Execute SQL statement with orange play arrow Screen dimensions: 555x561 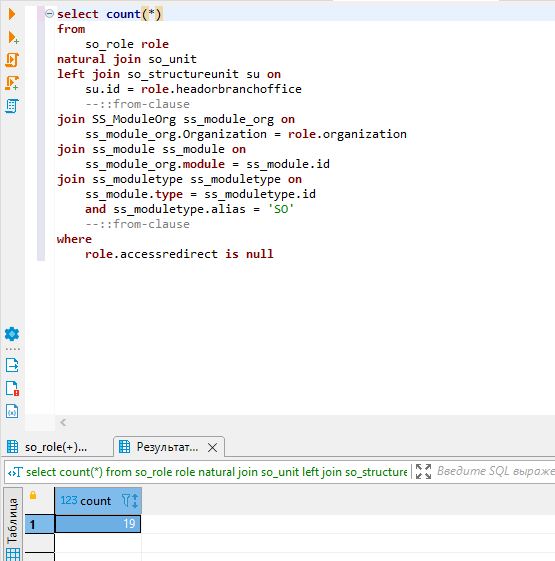12,14
